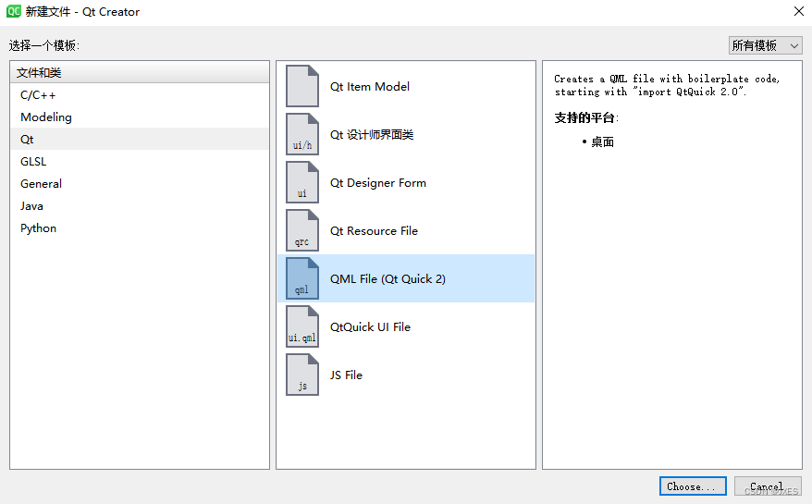Choose the QML File (Qt Quick 2) label

click(x=388, y=279)
